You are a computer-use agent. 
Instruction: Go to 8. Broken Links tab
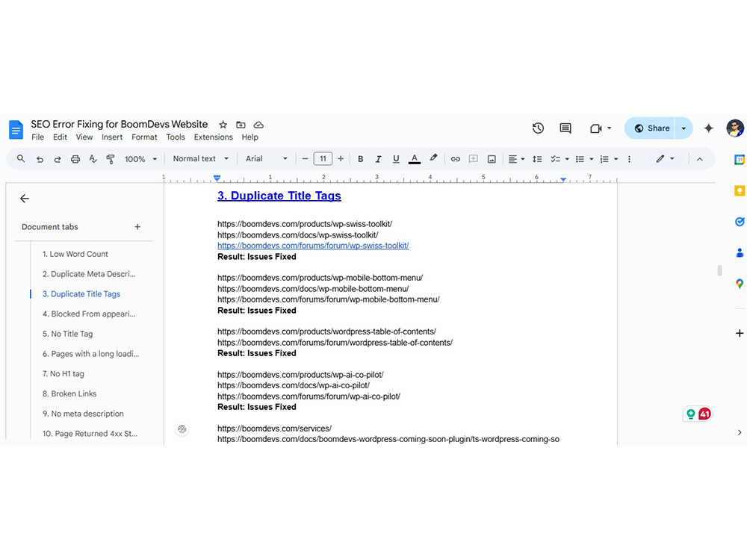[69, 393]
